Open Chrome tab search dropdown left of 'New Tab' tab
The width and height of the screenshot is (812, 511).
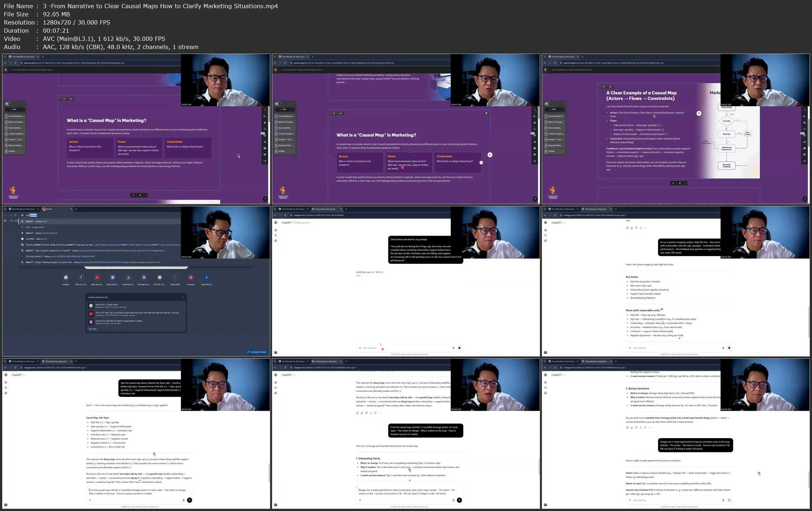tap(5, 209)
